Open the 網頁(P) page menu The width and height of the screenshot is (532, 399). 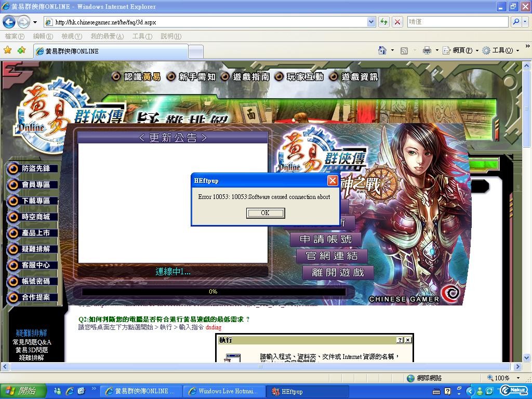click(x=461, y=50)
